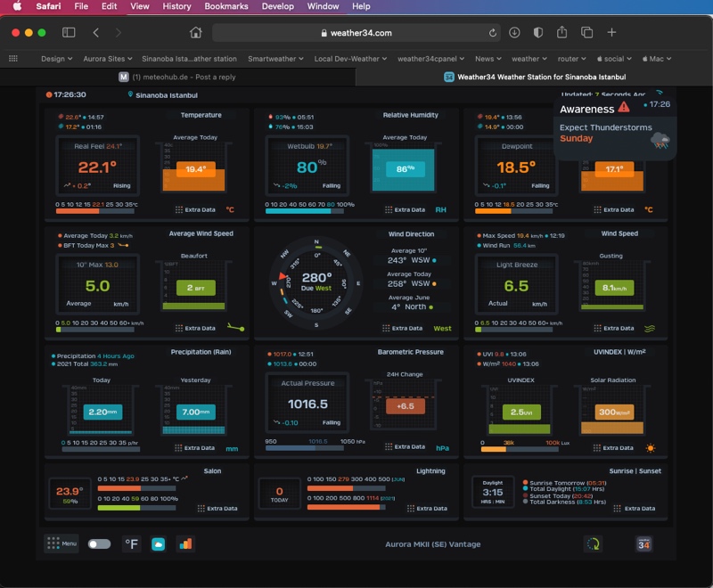
Task: Open the Apple menu
Action: click(17, 6)
